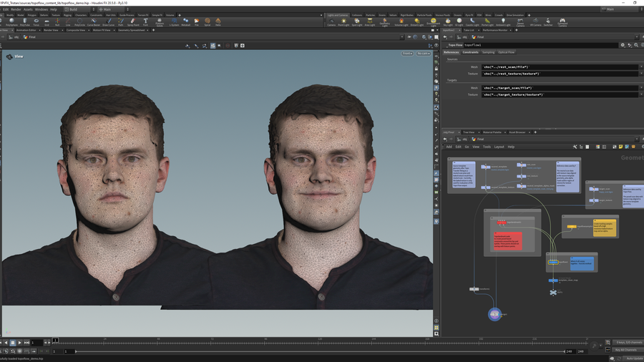The image size is (644, 362).
Task: Switch to the Optical Flow parameter tab
Action: 506,52
